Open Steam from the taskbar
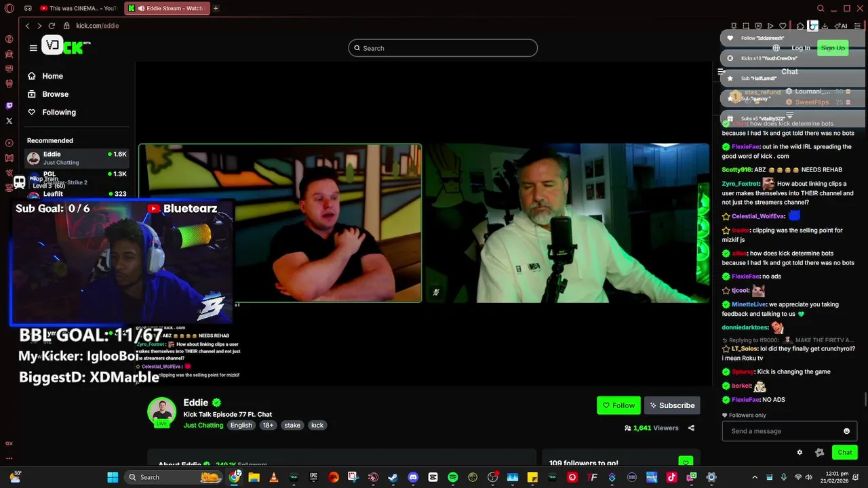Screen dimensions: 868x488 coord(392,477)
